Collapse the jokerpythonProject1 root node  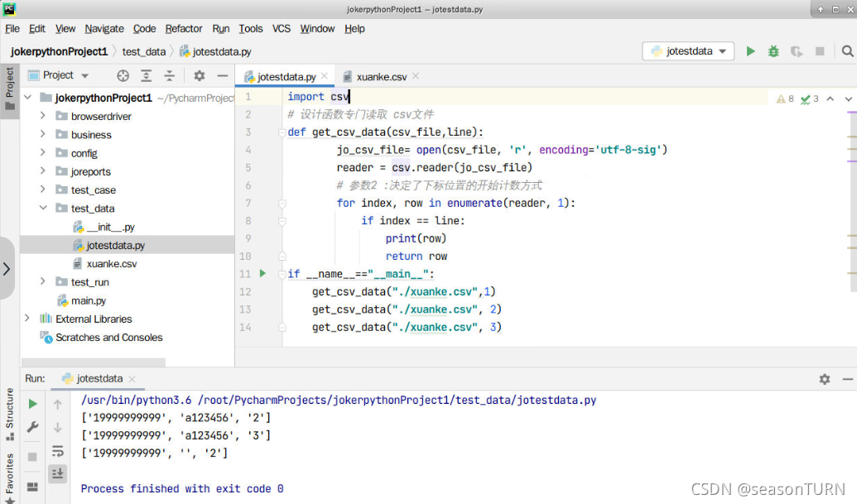point(28,97)
